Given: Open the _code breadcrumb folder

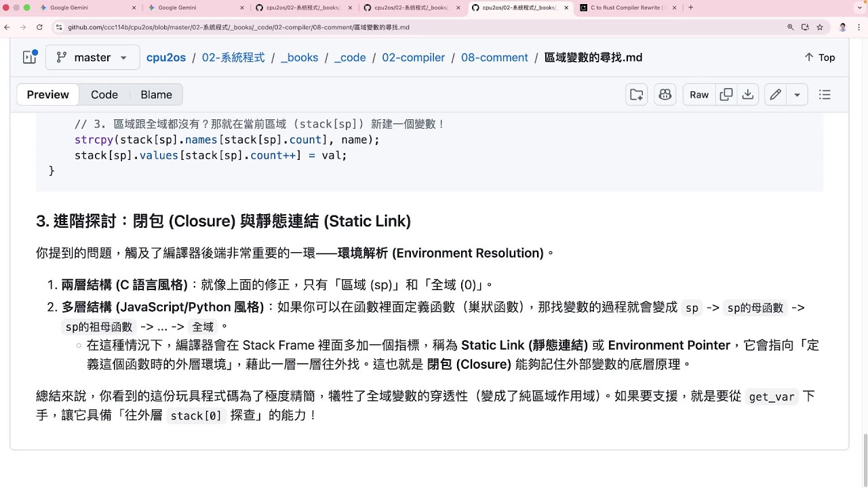Looking at the screenshot, I should click(x=350, y=58).
